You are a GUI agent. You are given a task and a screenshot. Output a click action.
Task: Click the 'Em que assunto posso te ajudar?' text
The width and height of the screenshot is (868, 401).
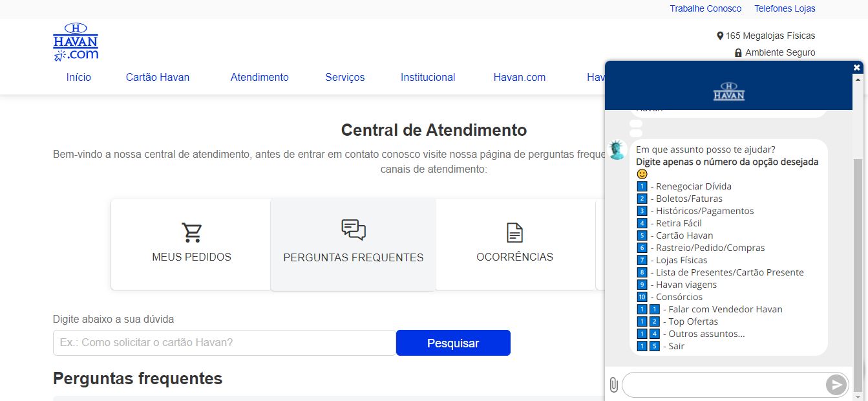point(706,149)
